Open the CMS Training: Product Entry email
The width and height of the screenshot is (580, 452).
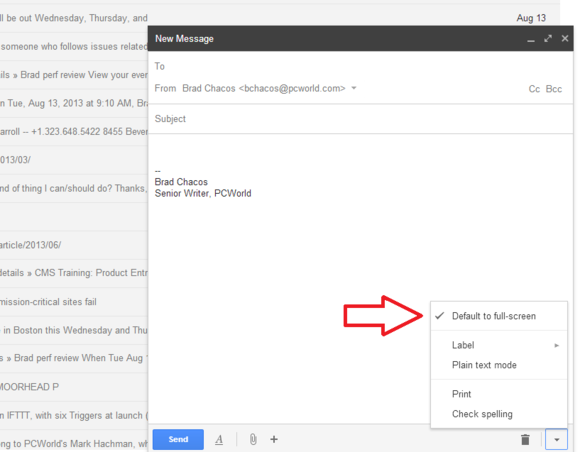pos(74,273)
